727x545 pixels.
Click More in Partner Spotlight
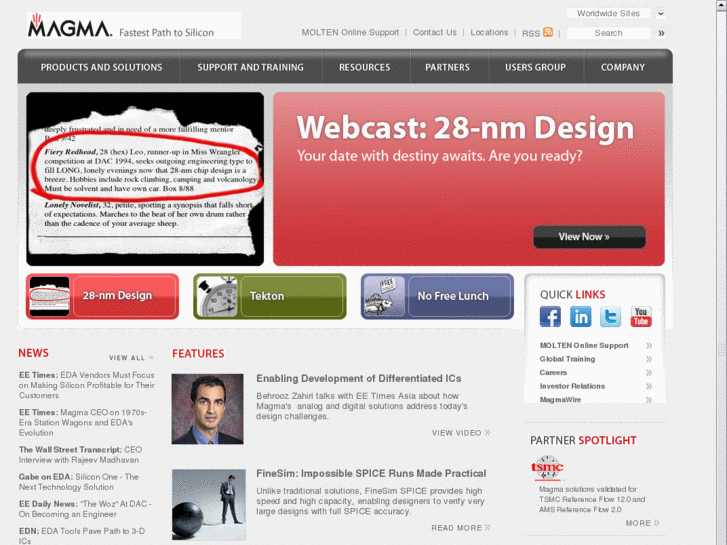pos(642,523)
